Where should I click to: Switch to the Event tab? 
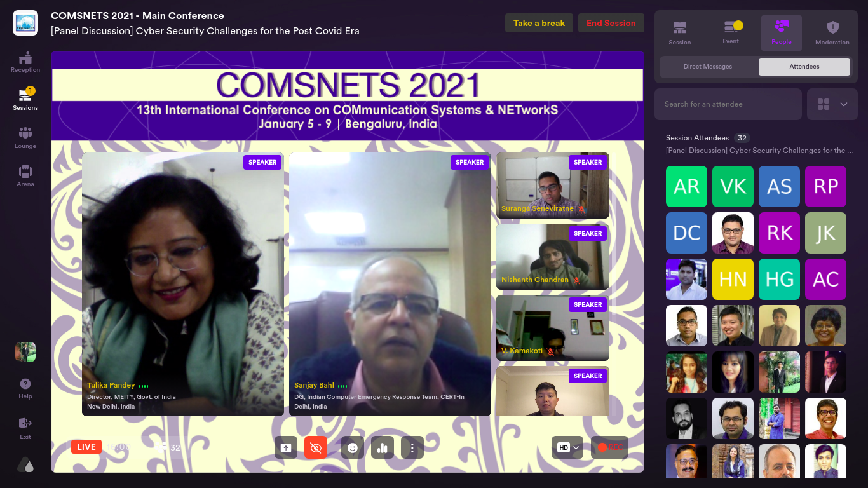[x=731, y=33]
